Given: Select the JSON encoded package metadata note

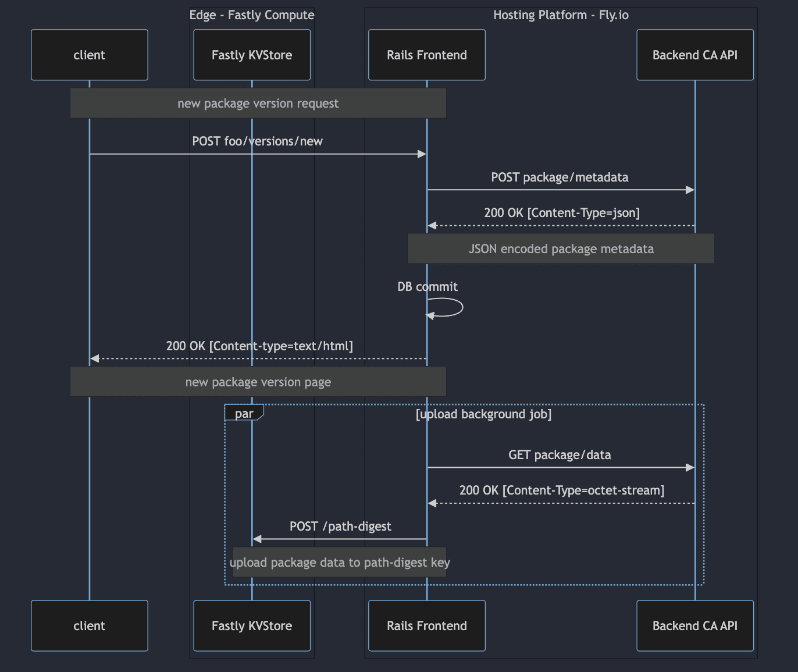Looking at the screenshot, I should tap(561, 248).
